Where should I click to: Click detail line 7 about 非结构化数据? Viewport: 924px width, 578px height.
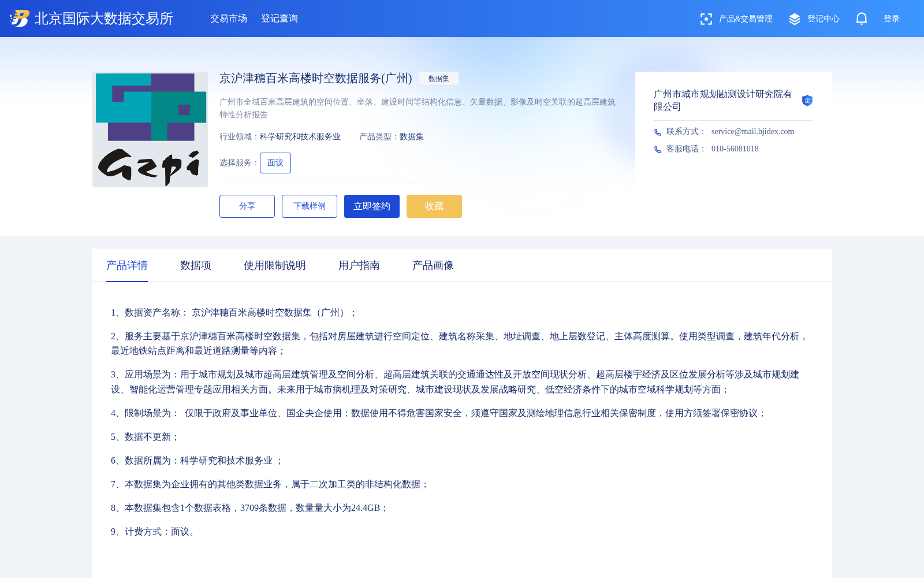pos(270,484)
